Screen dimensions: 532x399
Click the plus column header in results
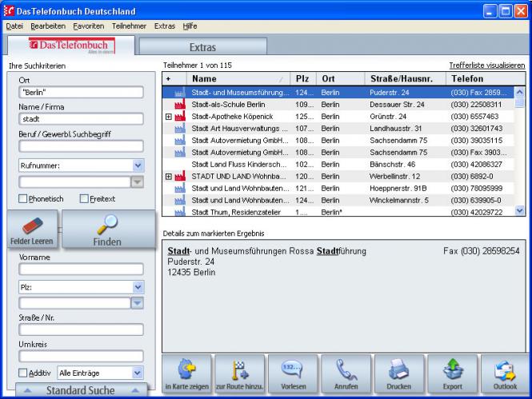pyautogui.click(x=174, y=78)
